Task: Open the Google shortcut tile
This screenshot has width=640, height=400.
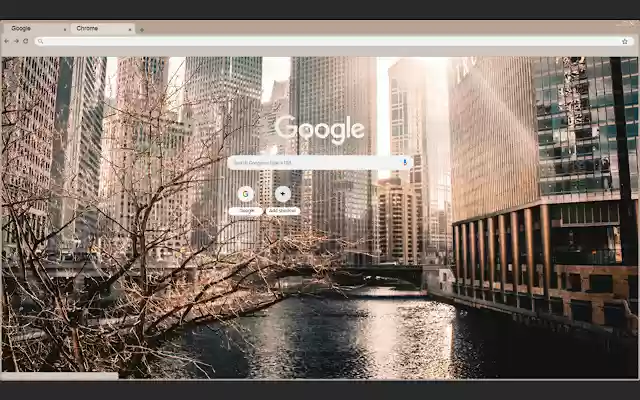Action: (246, 200)
